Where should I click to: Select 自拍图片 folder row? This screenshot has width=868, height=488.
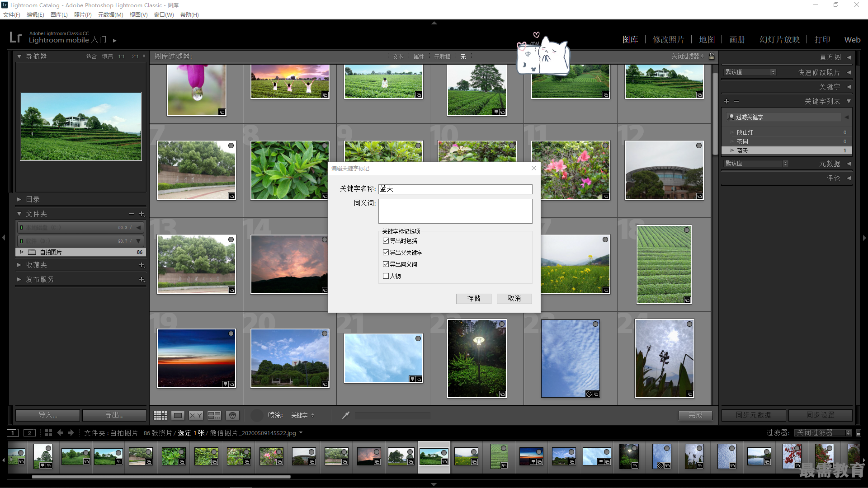[x=81, y=252]
